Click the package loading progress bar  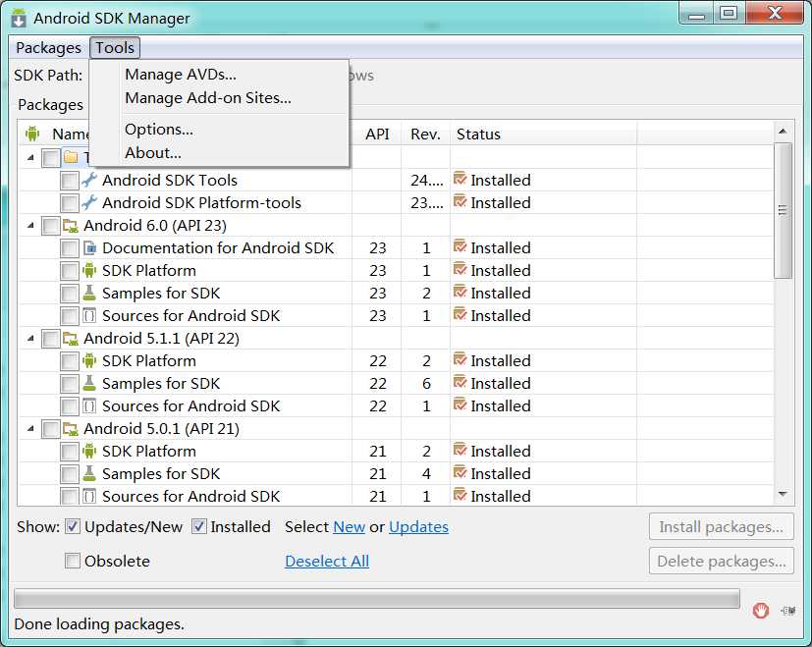tap(376, 599)
